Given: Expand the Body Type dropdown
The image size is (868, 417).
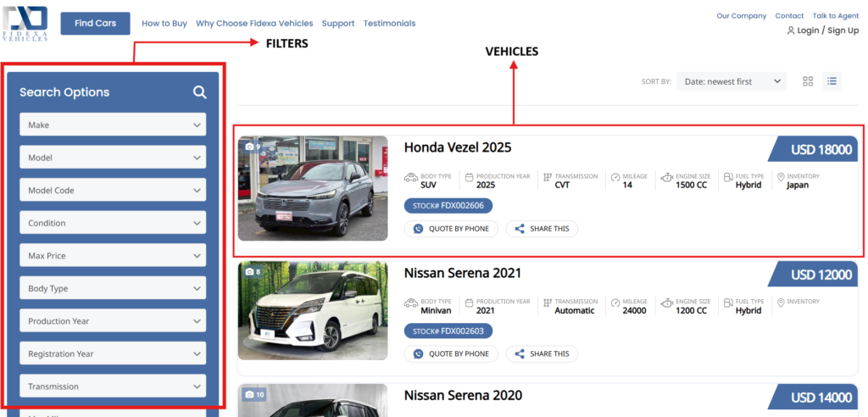Looking at the screenshot, I should 113,288.
